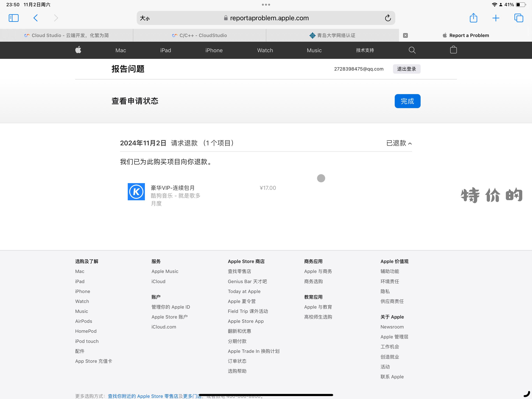The height and width of the screenshot is (399, 532).
Task: Click the share icon in Safari toolbar
Action: pyautogui.click(x=473, y=18)
